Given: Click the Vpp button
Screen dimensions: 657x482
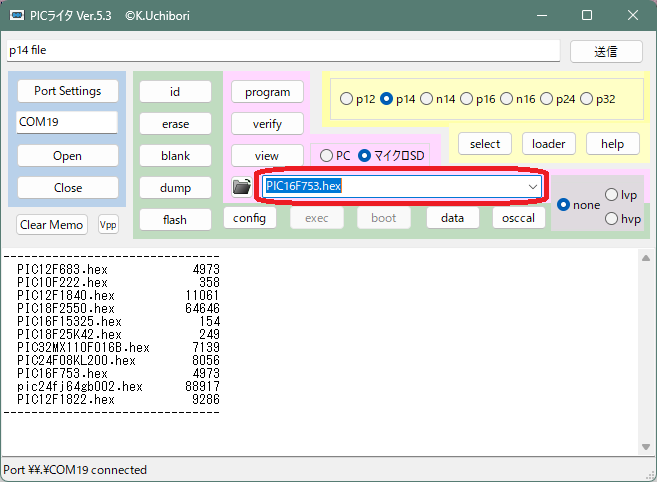Looking at the screenshot, I should [x=107, y=225].
